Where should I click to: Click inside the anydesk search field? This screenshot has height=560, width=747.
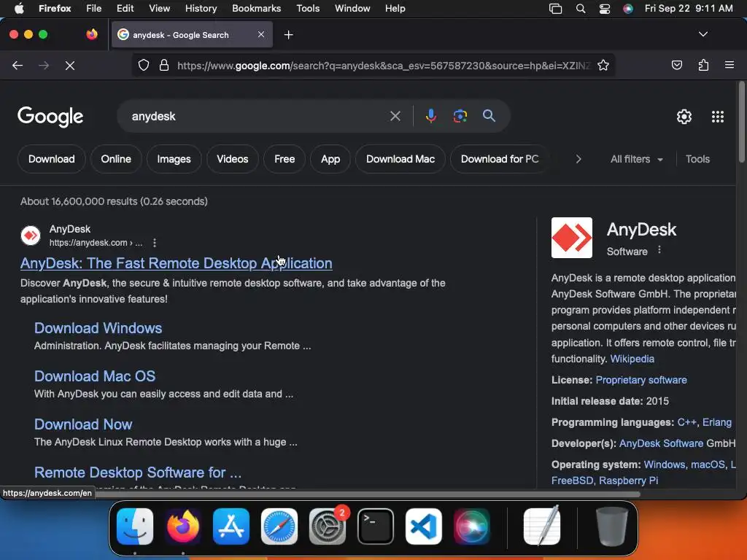pyautogui.click(x=258, y=116)
